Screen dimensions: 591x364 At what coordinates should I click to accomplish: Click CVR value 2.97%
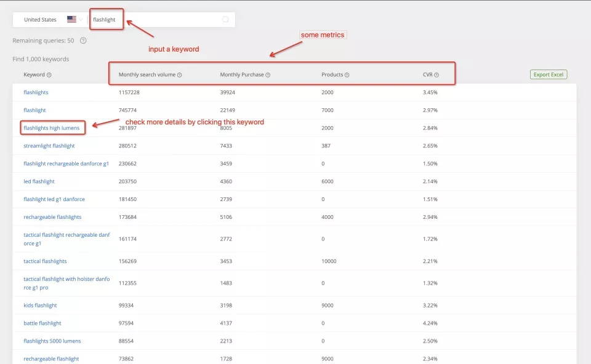430,110
